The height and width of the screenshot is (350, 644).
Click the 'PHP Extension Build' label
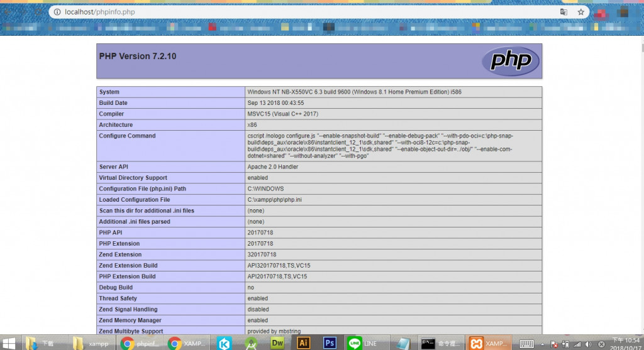pyautogui.click(x=127, y=276)
